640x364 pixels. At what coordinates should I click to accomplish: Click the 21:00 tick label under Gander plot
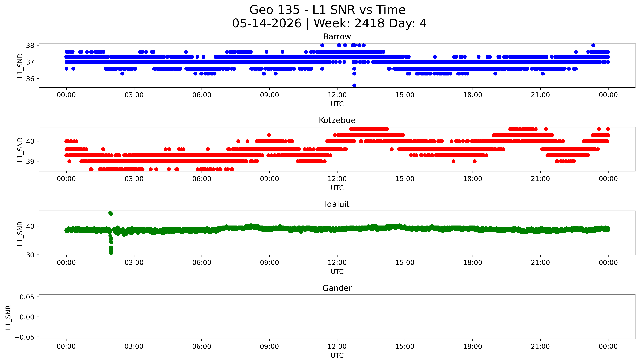tap(540, 346)
